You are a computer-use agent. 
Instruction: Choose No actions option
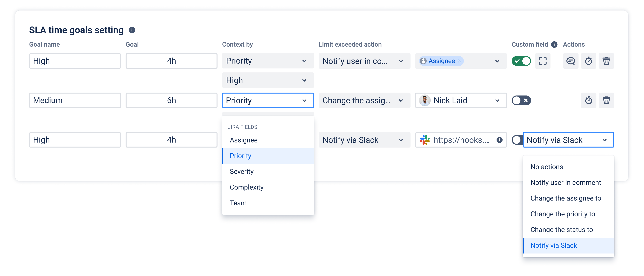click(x=568, y=167)
